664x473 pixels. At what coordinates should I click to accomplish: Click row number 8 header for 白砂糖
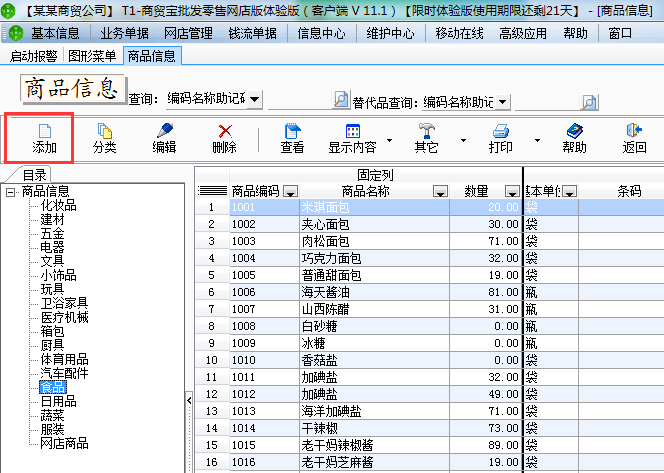point(212,326)
